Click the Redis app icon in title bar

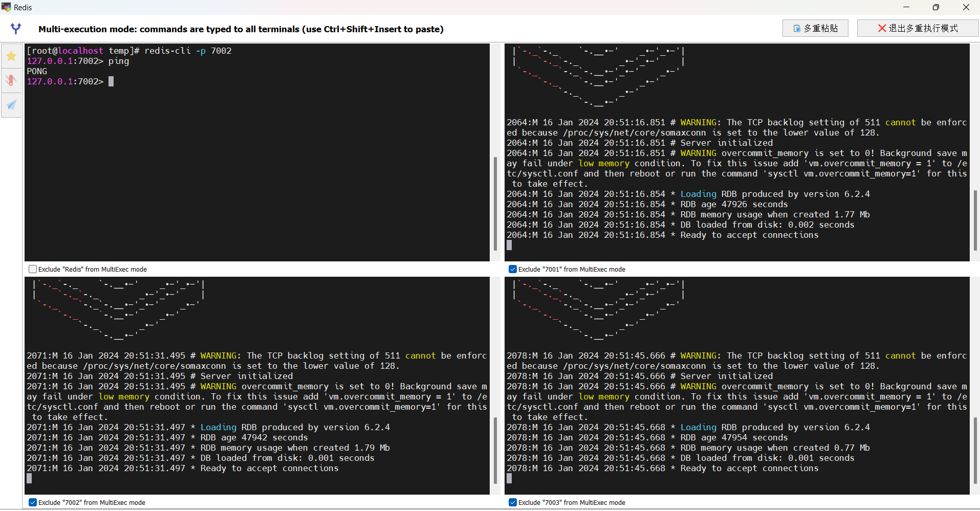[6, 7]
